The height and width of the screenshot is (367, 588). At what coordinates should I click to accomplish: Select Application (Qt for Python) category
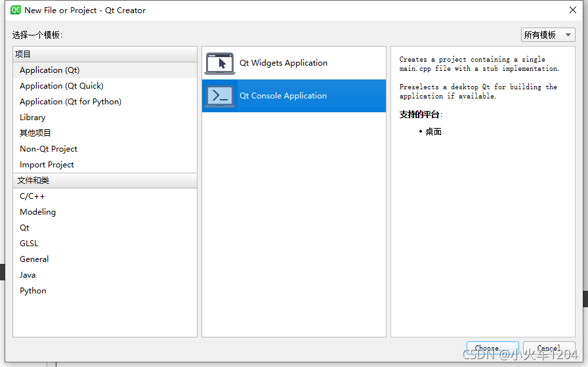click(x=104, y=102)
